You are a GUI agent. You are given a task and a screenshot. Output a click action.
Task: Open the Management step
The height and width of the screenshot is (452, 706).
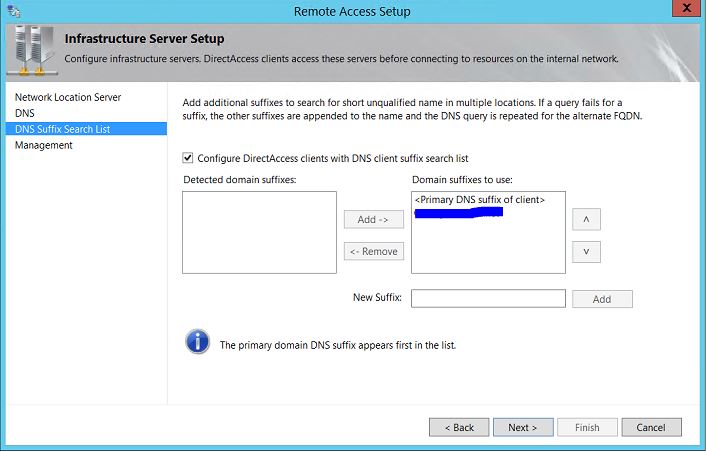coord(44,145)
